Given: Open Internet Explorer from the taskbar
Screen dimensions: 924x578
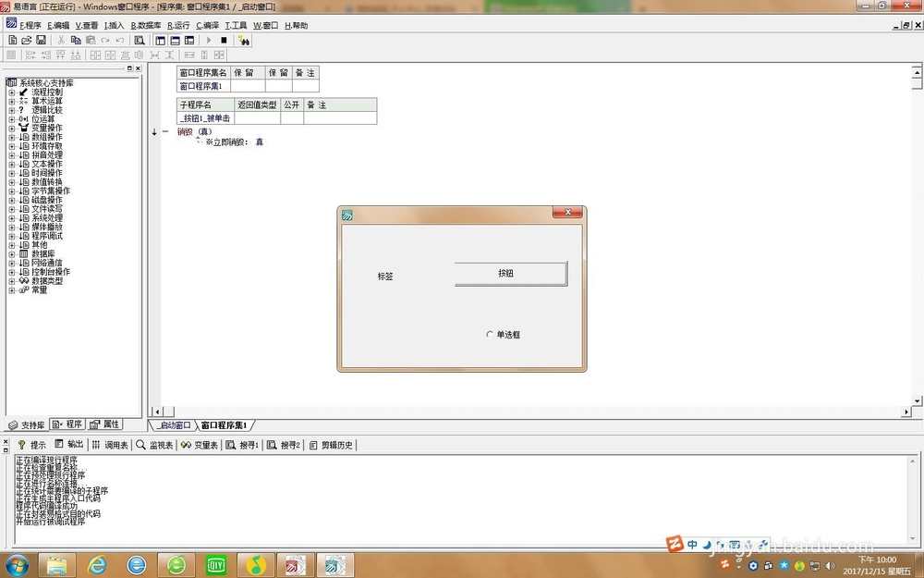Looking at the screenshot, I should point(137,563).
